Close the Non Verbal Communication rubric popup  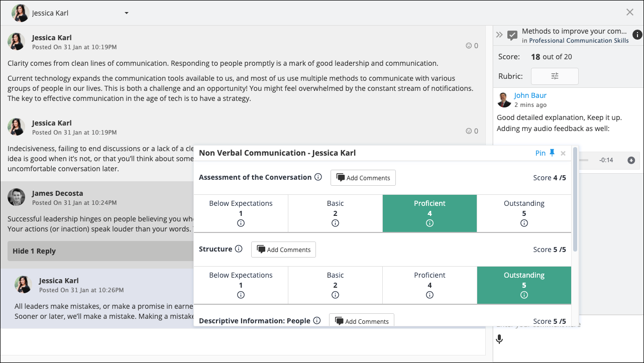[563, 153]
